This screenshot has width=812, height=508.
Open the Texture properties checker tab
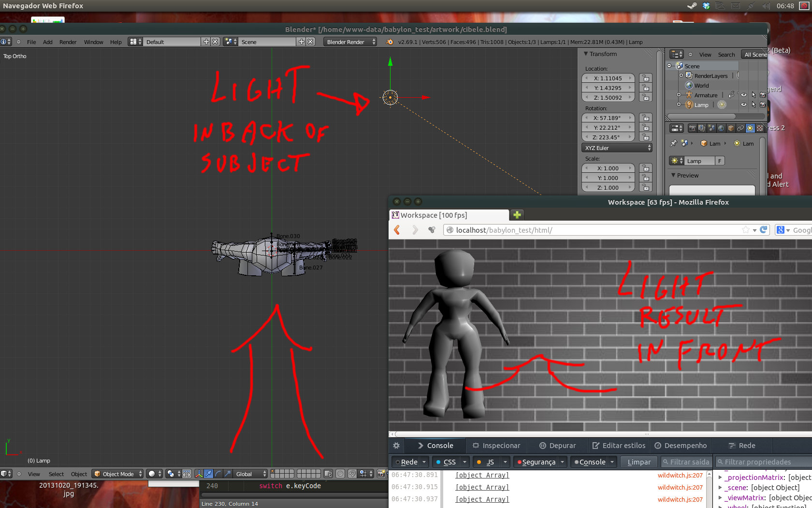click(x=760, y=128)
